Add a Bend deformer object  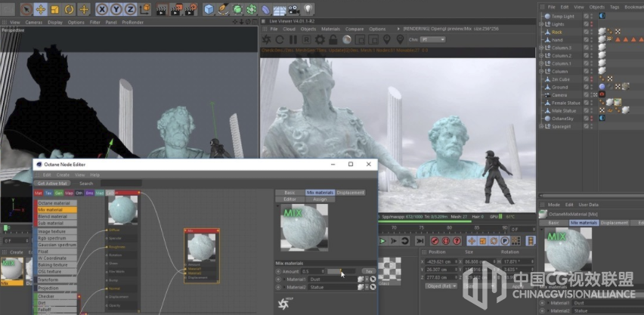point(266,9)
